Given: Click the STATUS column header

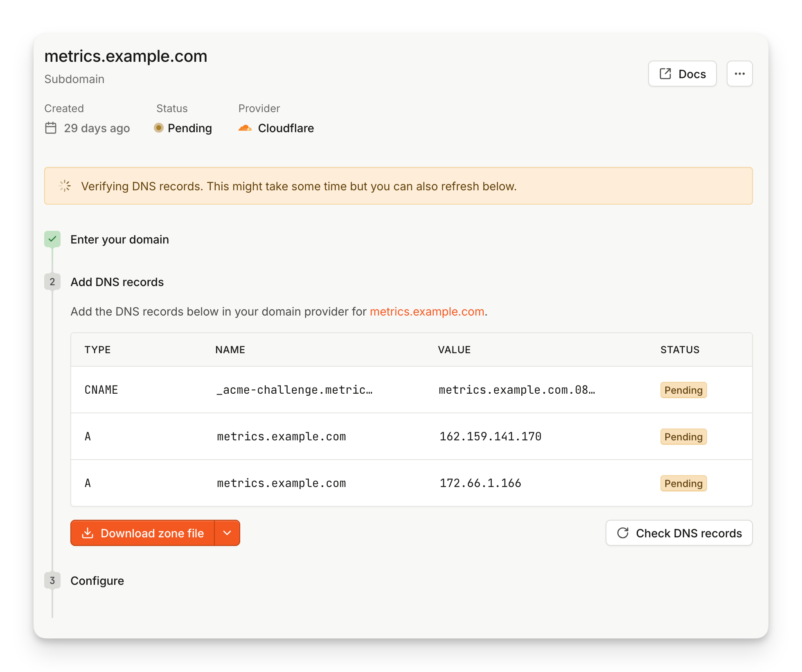Looking at the screenshot, I should click(x=680, y=350).
